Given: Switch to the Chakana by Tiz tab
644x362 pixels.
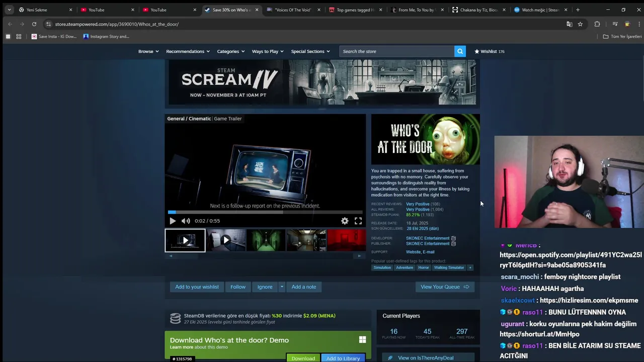Looking at the screenshot, I should coord(478,10).
